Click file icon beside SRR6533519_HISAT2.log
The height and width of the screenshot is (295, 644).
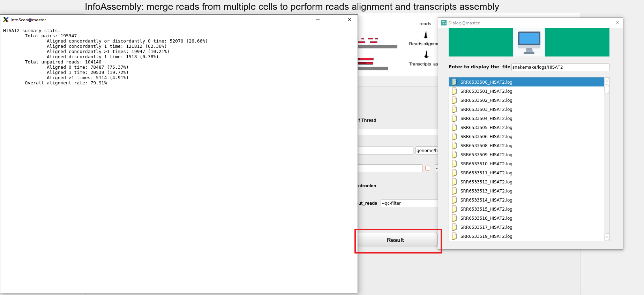click(x=454, y=236)
